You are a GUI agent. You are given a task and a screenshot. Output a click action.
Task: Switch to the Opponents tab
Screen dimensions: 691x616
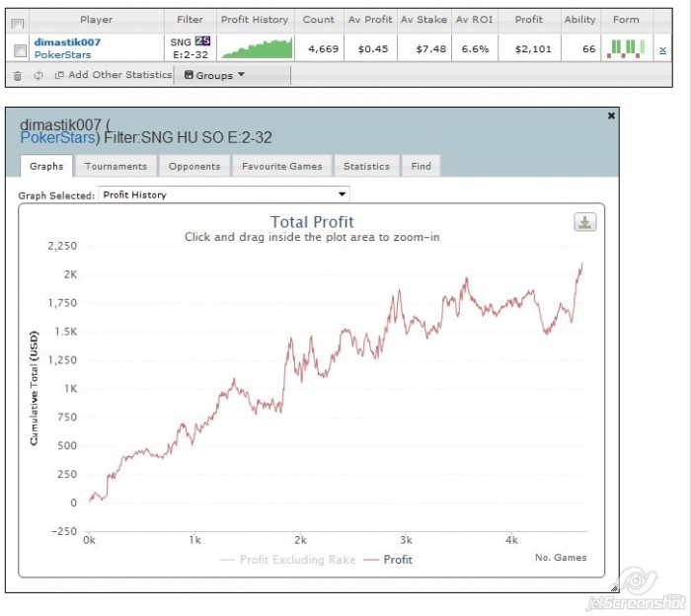coord(194,166)
